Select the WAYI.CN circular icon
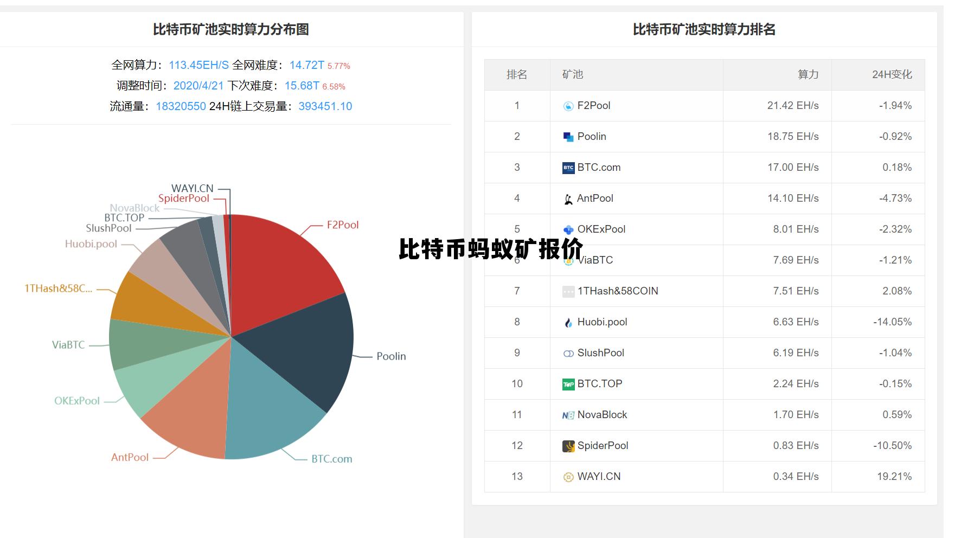 pos(567,477)
